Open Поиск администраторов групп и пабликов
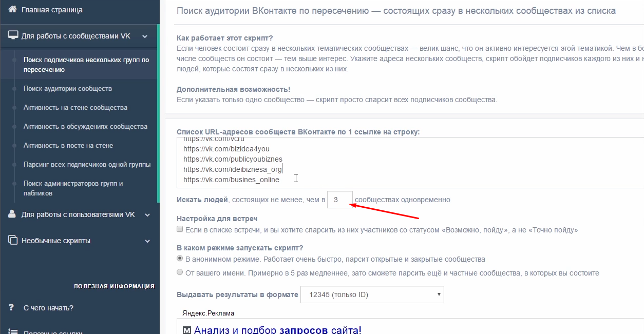This screenshot has width=644, height=334. click(x=73, y=188)
